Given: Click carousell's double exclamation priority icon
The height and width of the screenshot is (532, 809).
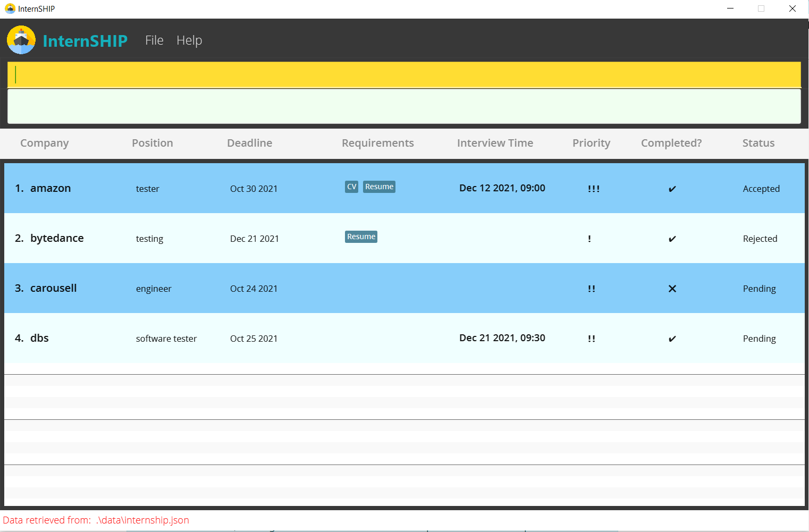Looking at the screenshot, I should click(592, 289).
